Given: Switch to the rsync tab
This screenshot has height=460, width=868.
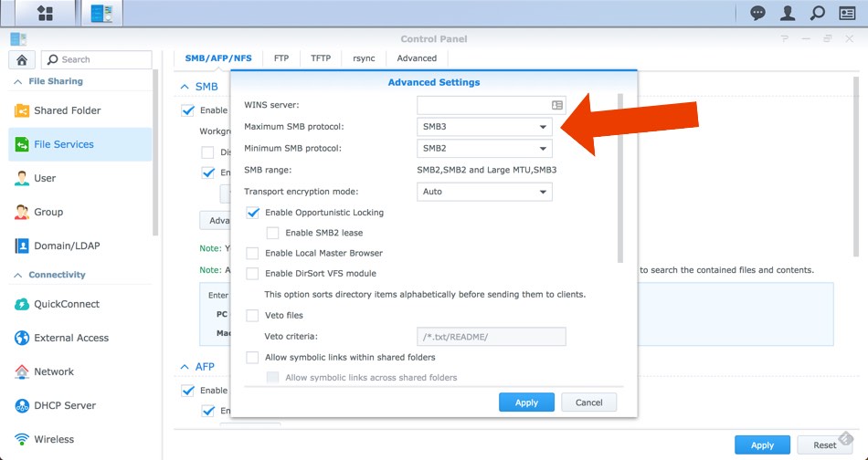Looking at the screenshot, I should 364,58.
